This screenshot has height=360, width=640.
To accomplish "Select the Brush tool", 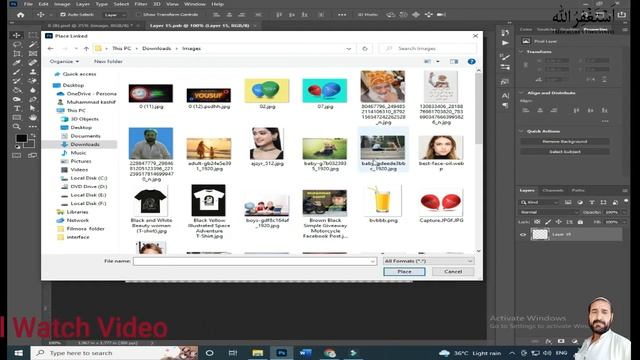I will [17, 72].
